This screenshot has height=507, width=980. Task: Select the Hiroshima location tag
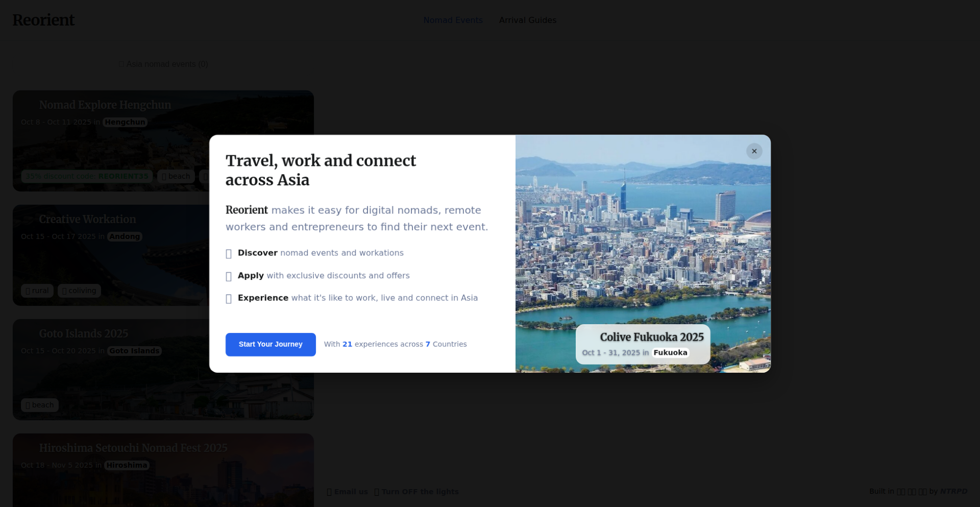pos(127,465)
